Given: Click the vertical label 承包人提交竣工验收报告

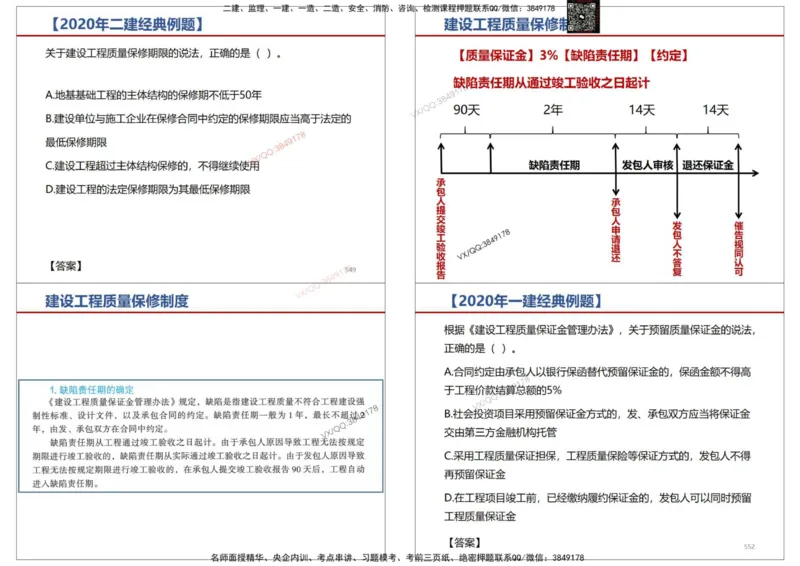Looking at the screenshot, I should [x=441, y=228].
